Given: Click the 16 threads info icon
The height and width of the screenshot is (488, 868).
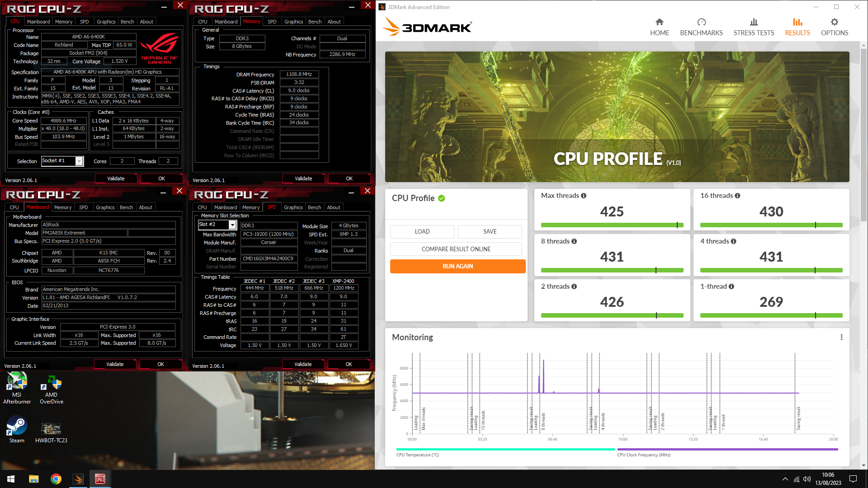Looking at the screenshot, I should pos(737,196).
